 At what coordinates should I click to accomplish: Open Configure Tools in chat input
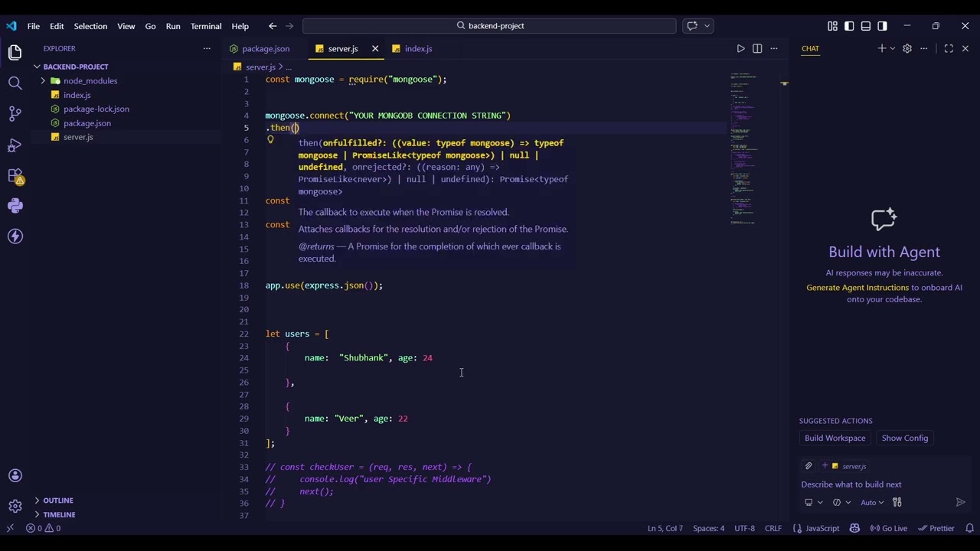tap(897, 503)
